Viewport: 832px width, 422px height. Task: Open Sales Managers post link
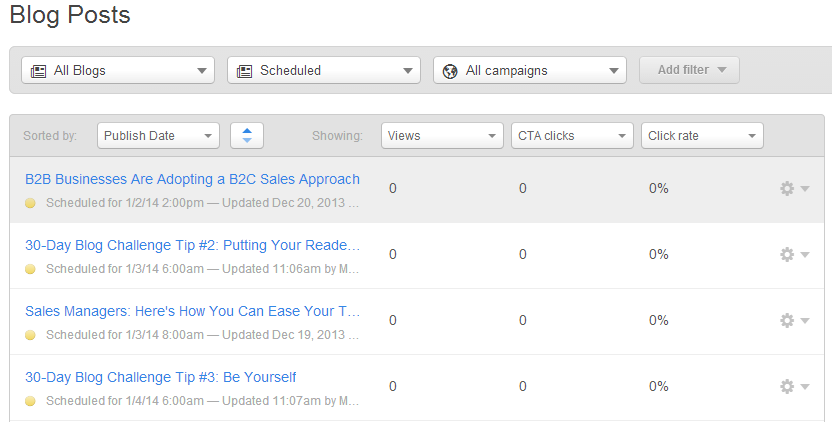192,312
